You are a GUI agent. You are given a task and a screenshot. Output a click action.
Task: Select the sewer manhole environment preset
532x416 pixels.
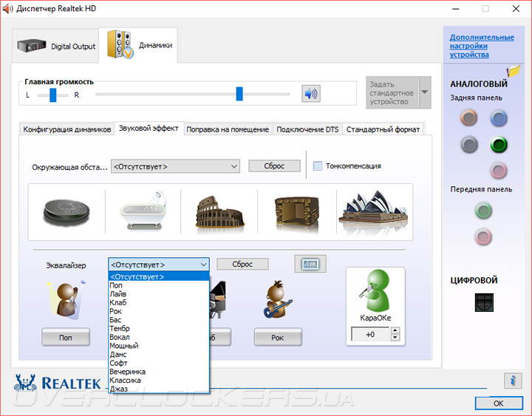(66, 212)
